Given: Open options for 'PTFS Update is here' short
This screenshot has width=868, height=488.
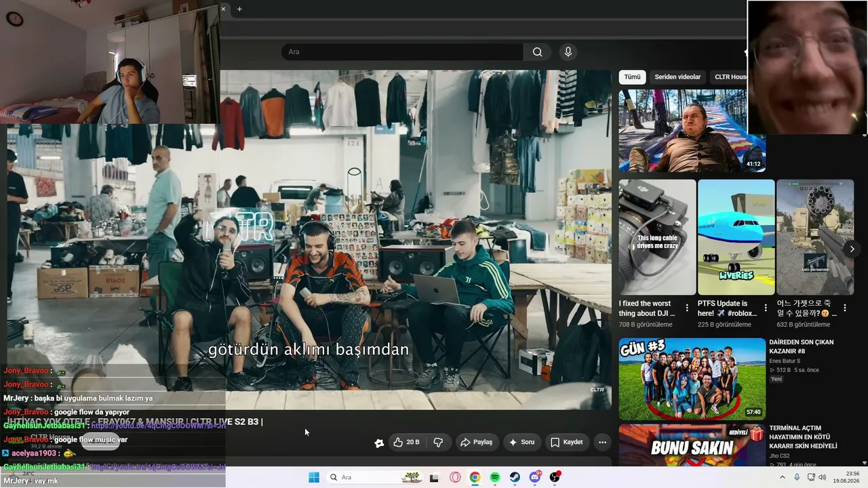Looking at the screenshot, I should coord(766,308).
